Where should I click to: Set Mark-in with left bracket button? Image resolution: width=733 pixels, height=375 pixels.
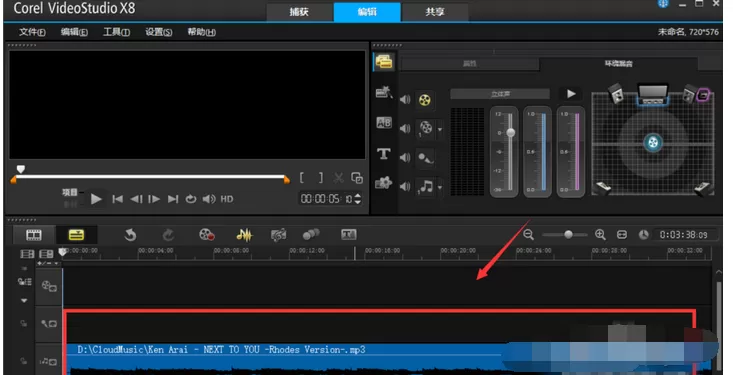point(302,178)
